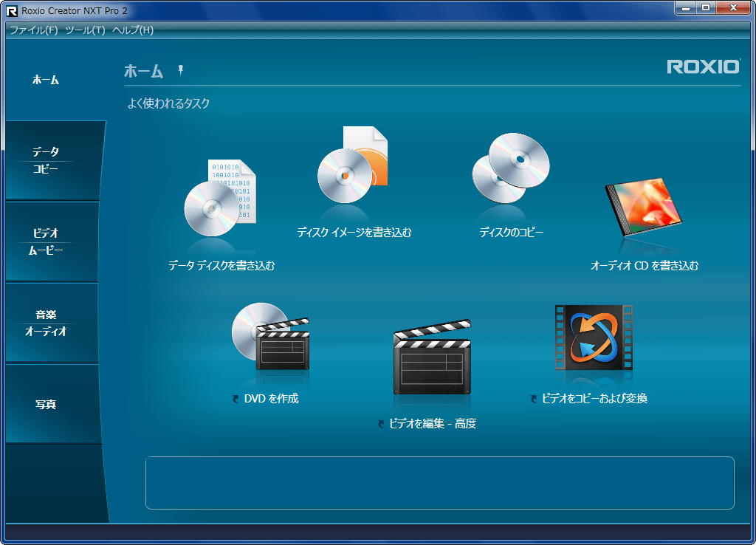
Task: Click the ビデオを編集 - 高度 link
Action: point(433,423)
